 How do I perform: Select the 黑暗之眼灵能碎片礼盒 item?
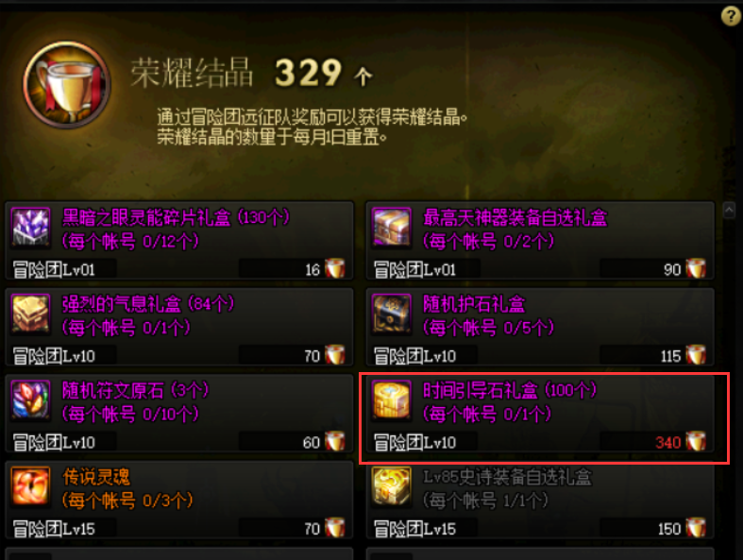(179, 240)
